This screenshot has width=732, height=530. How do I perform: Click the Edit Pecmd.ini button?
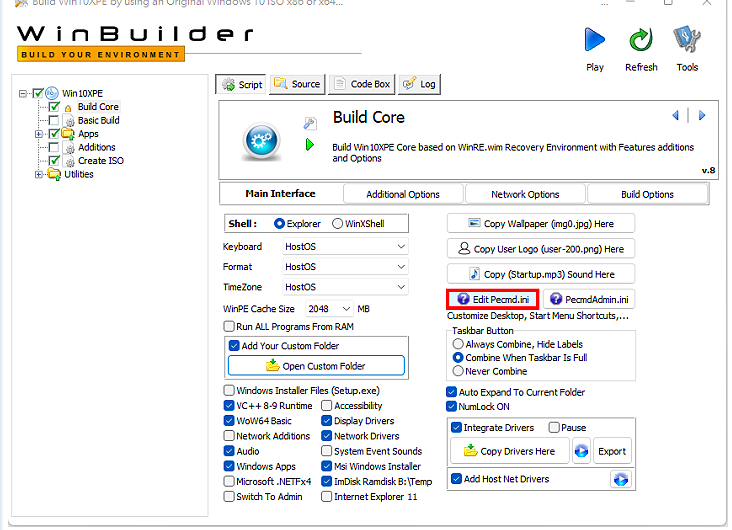(493, 299)
